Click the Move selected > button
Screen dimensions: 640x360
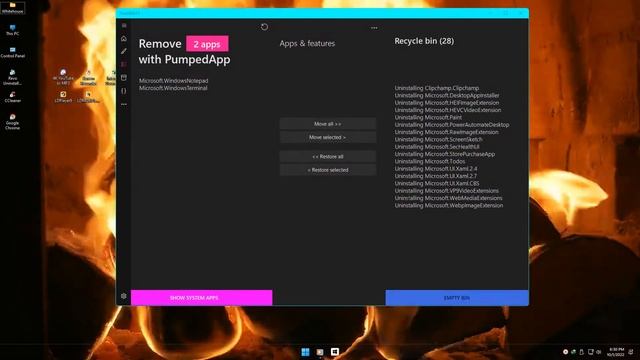click(328, 137)
